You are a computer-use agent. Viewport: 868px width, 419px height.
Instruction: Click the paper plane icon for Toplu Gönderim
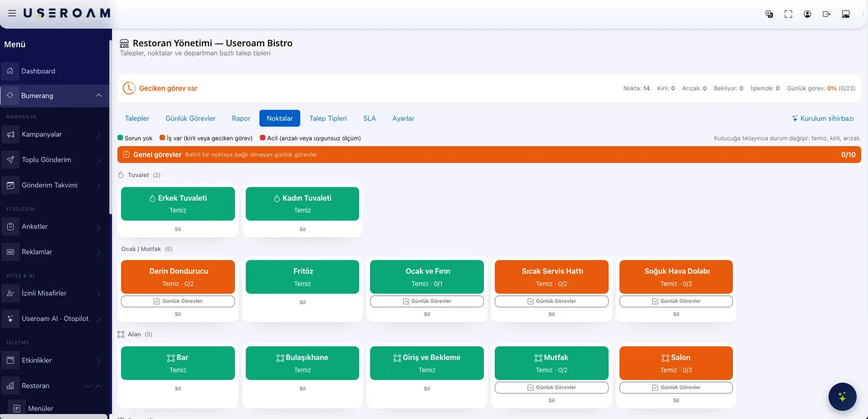coord(10,160)
